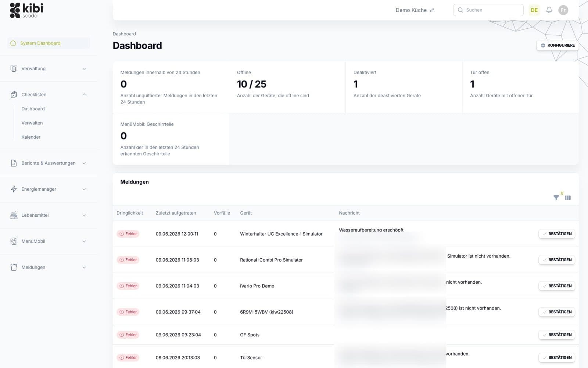Open the Checklisten Kalender submenu item
The image size is (588, 368).
coord(31,137)
